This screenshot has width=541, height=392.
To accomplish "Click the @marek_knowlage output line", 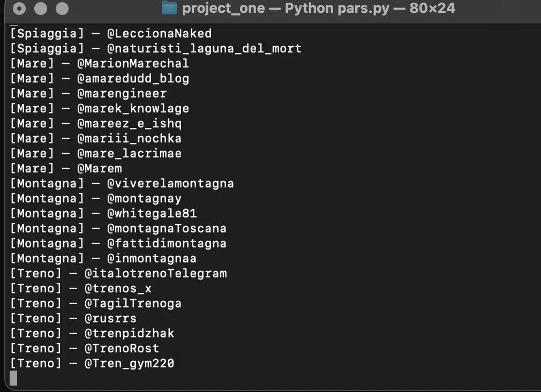I will click(x=100, y=109).
